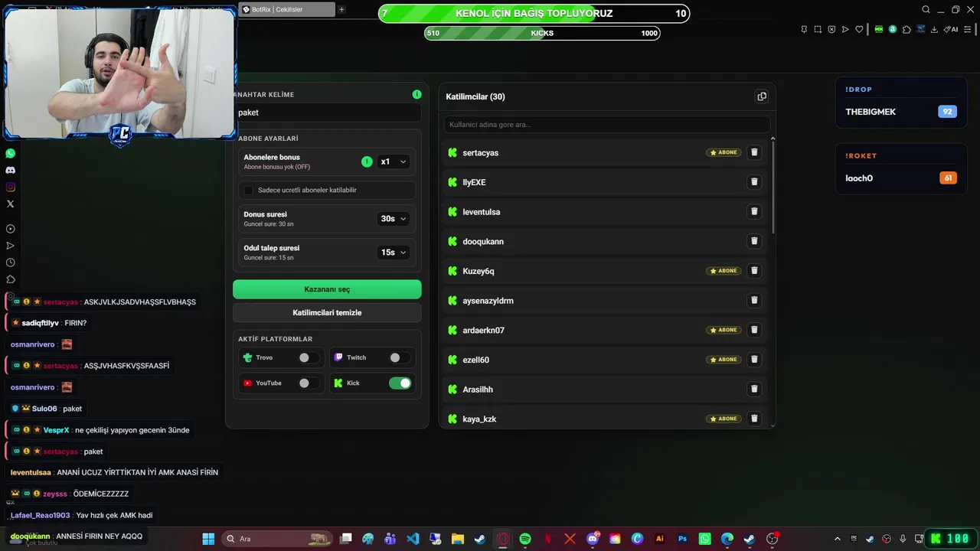Delete ardaerkn07 entry using trash icon

click(754, 330)
